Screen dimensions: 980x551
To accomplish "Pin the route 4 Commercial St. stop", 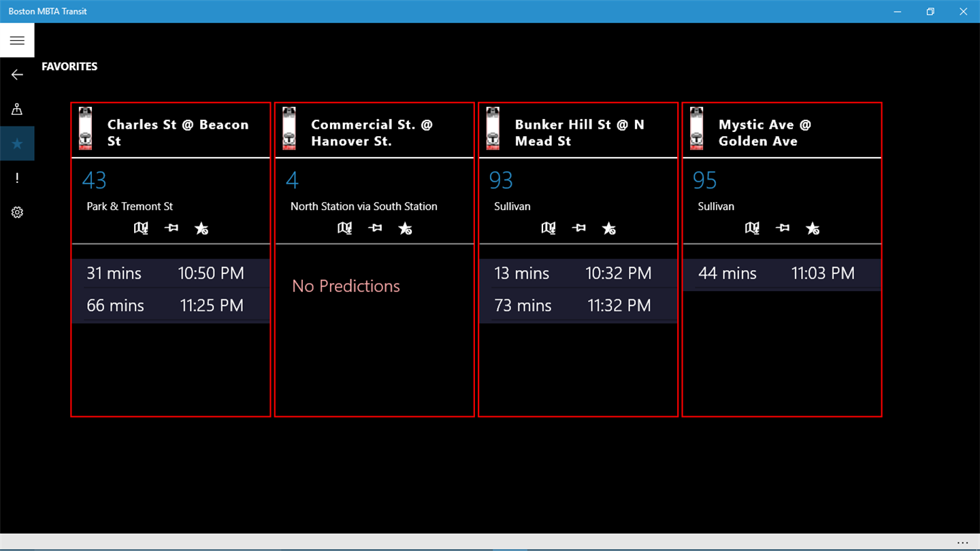I will 375,228.
